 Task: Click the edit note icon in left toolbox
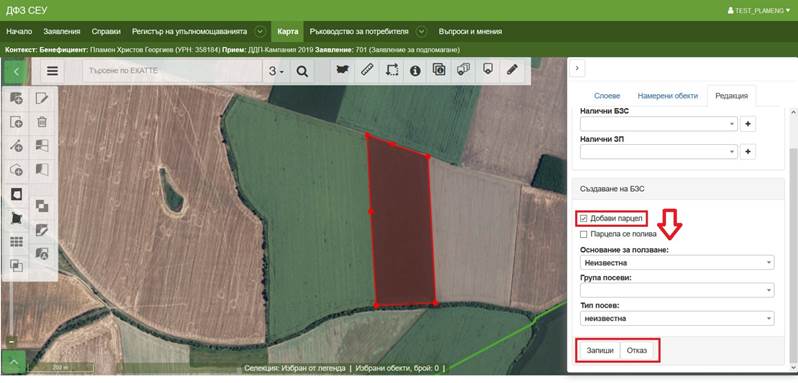tap(42, 98)
